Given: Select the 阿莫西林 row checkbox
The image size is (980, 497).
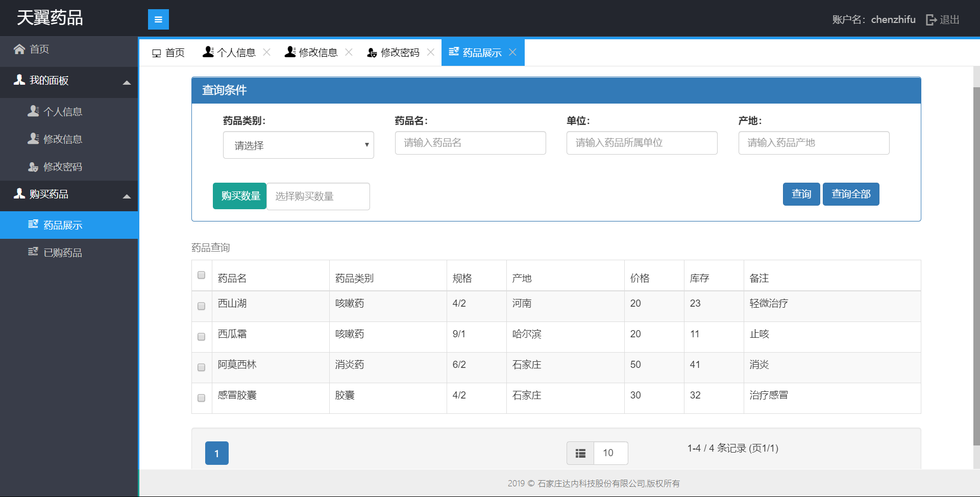Looking at the screenshot, I should click(x=202, y=367).
